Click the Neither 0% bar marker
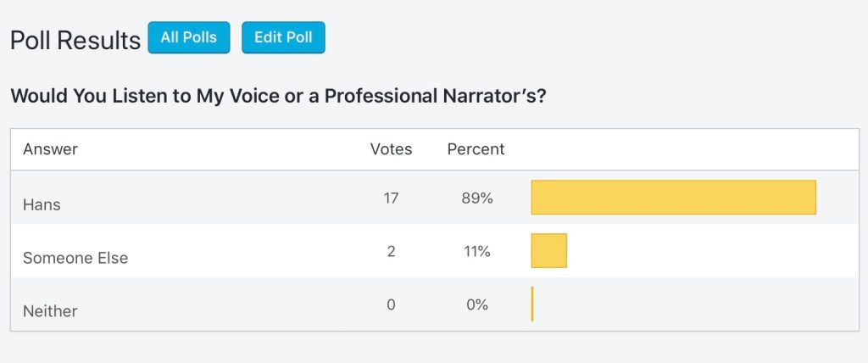Viewport: 868px width, 363px height. click(532, 304)
